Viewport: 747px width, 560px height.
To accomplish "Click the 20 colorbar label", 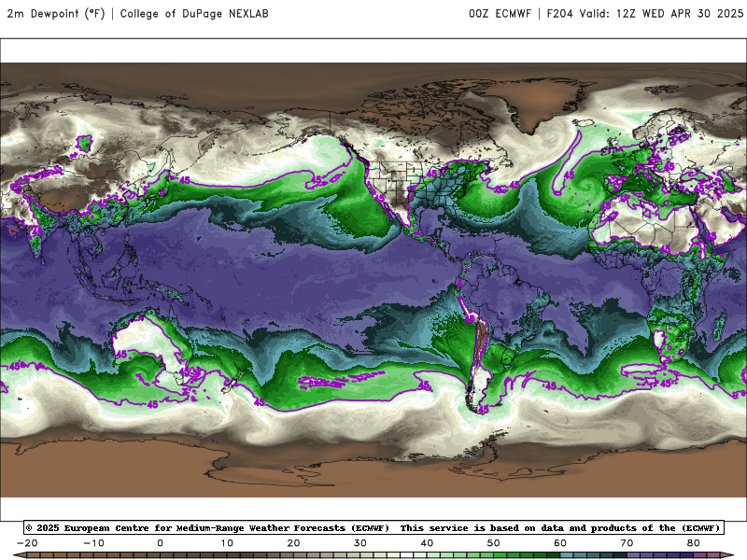I will (293, 543).
